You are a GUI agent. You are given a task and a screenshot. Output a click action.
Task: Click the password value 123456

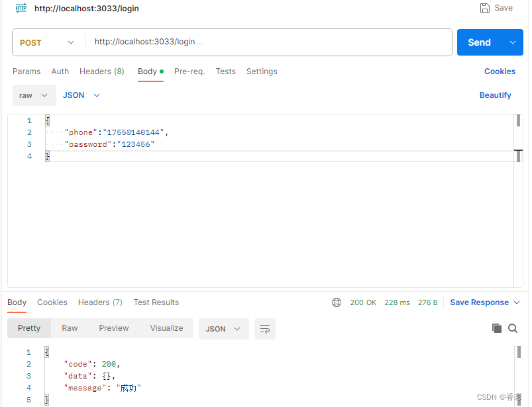point(136,144)
